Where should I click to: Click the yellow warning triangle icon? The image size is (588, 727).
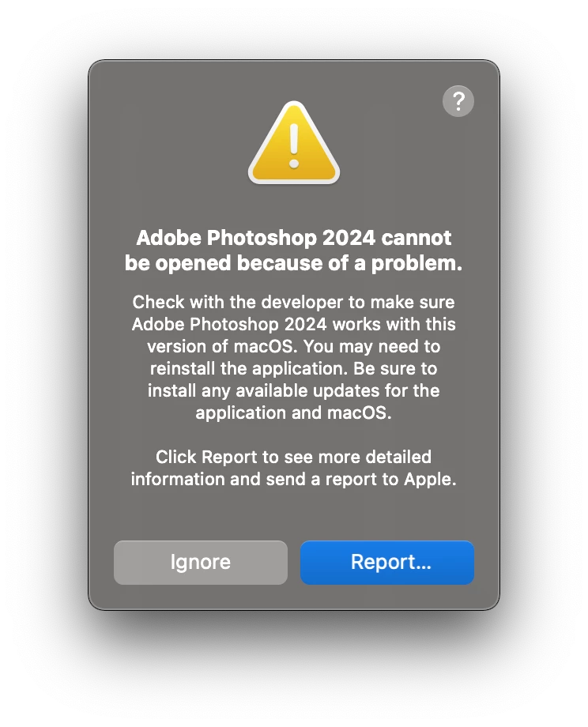[x=294, y=142]
